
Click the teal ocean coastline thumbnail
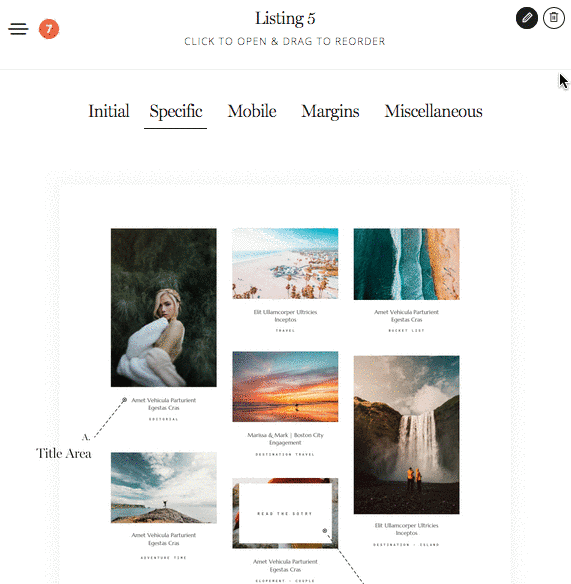[x=406, y=264]
